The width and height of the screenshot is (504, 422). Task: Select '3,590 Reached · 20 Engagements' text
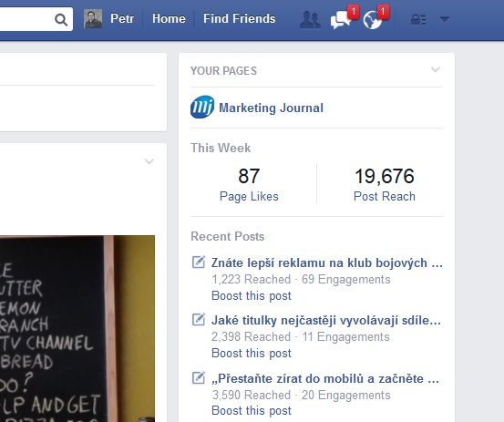click(301, 395)
